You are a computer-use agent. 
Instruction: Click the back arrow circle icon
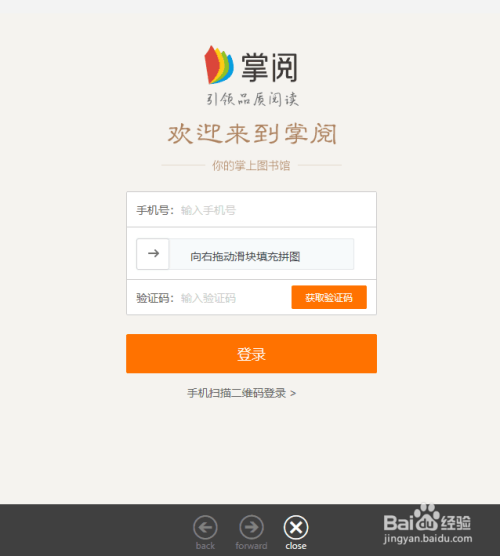tap(205, 527)
